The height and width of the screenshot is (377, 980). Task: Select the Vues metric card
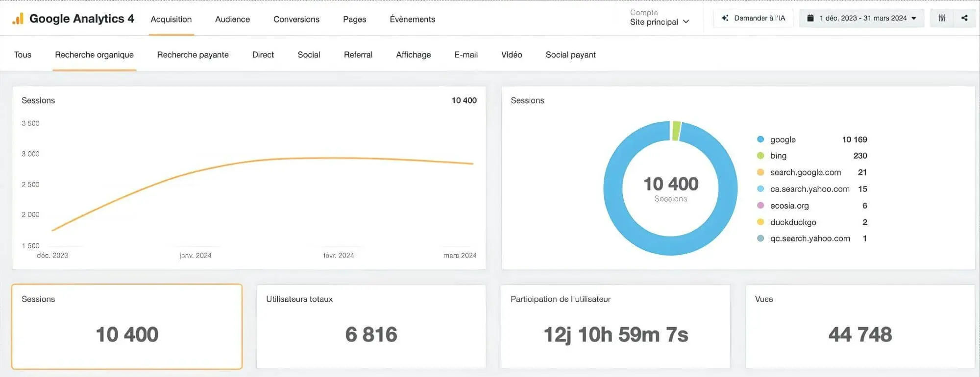point(860,327)
